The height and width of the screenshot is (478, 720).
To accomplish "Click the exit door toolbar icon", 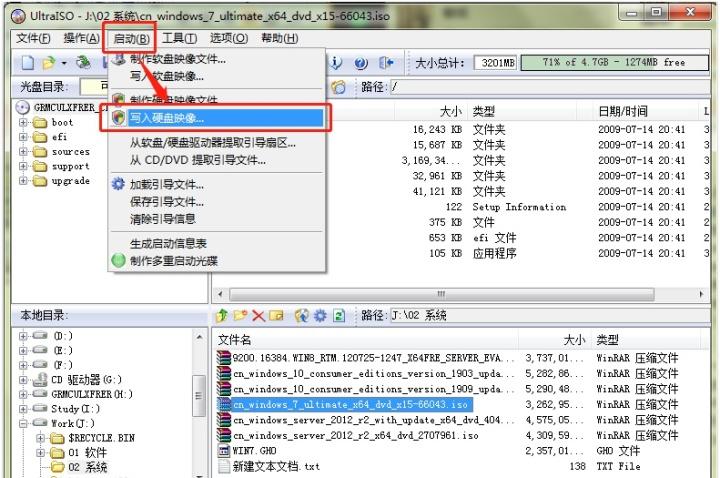I will tap(386, 62).
